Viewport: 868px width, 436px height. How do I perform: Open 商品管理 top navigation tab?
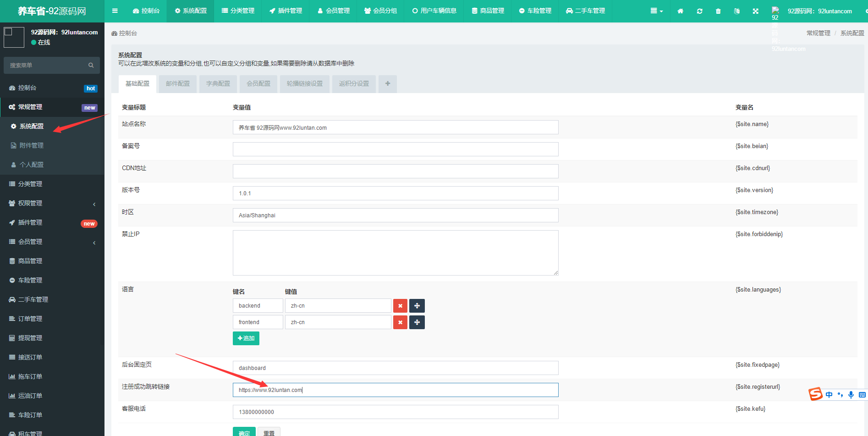pyautogui.click(x=488, y=11)
